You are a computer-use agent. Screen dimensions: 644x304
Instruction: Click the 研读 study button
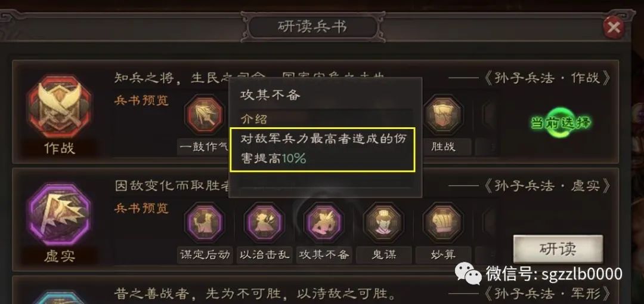pyautogui.click(x=558, y=249)
